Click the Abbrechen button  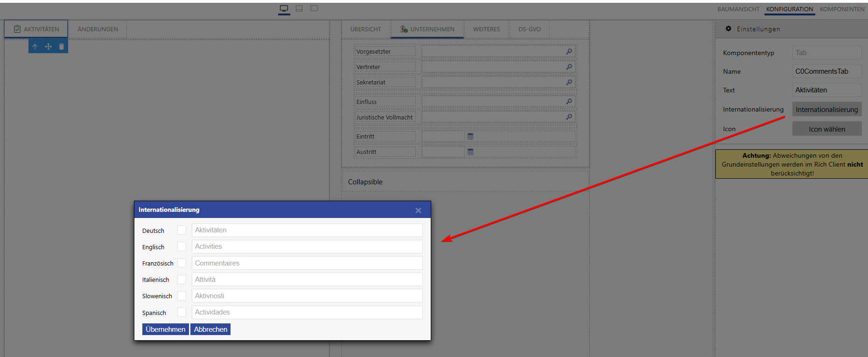click(210, 329)
